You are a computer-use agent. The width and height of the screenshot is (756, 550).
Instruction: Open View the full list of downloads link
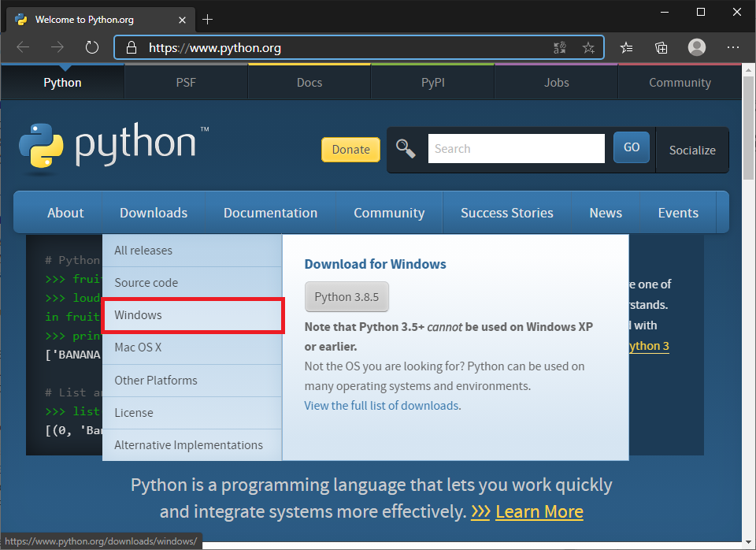click(381, 406)
